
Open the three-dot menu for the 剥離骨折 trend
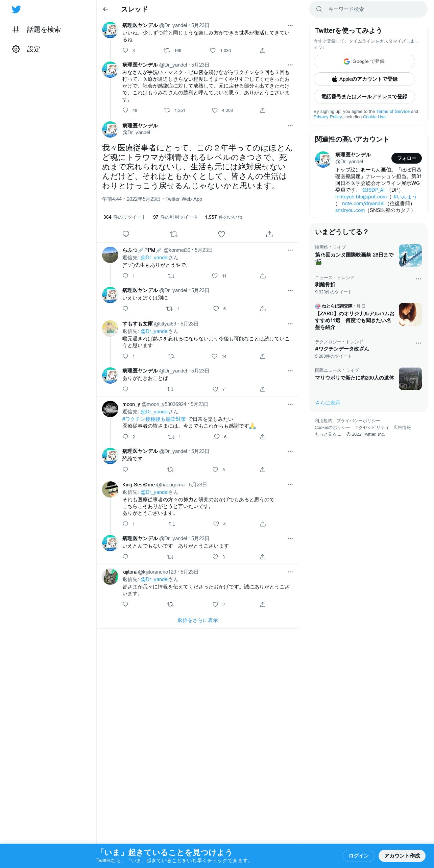[418, 279]
